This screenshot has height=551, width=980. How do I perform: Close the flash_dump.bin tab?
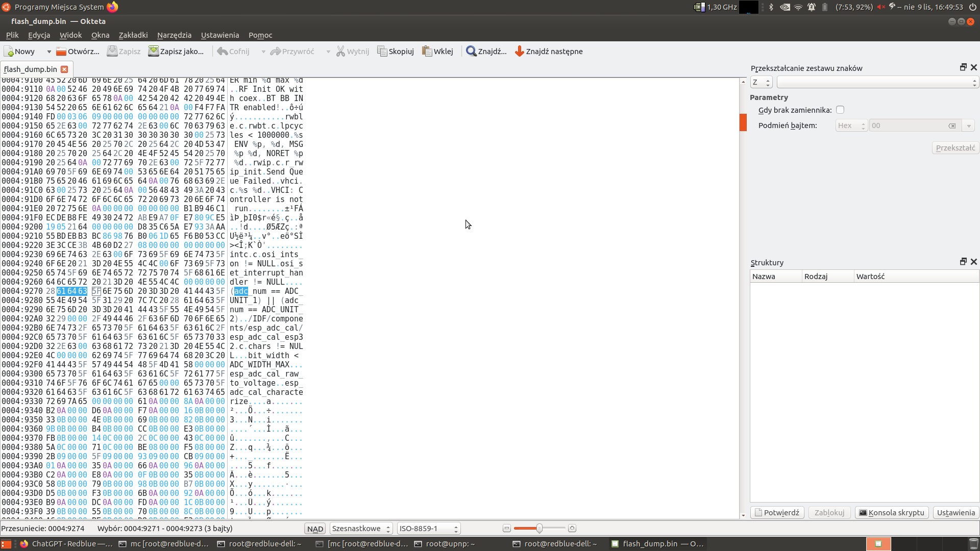point(64,69)
